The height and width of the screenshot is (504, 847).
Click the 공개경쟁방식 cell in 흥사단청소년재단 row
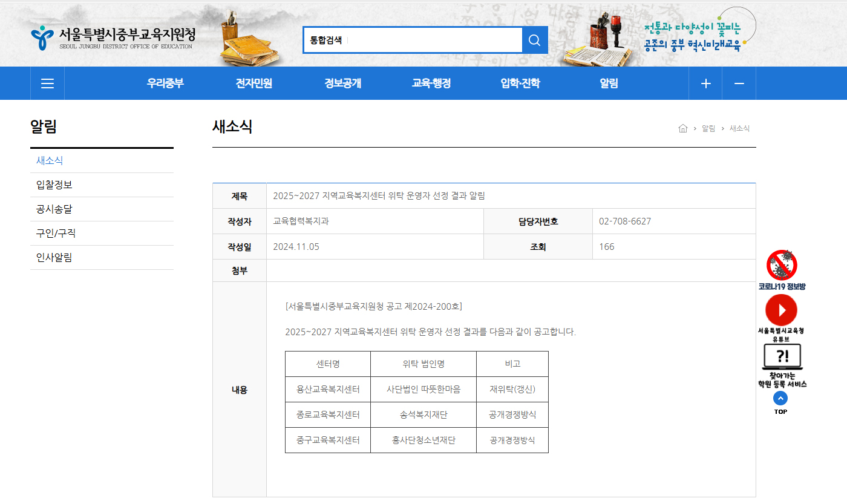512,440
